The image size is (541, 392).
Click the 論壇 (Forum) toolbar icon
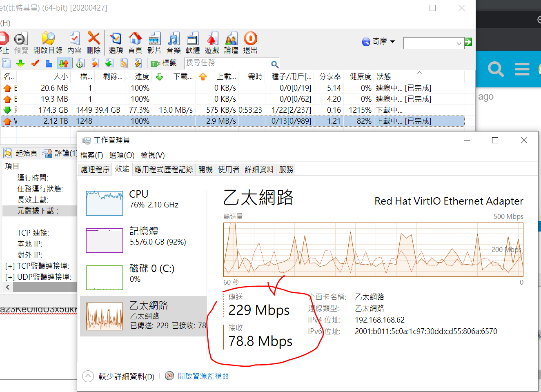[231, 43]
